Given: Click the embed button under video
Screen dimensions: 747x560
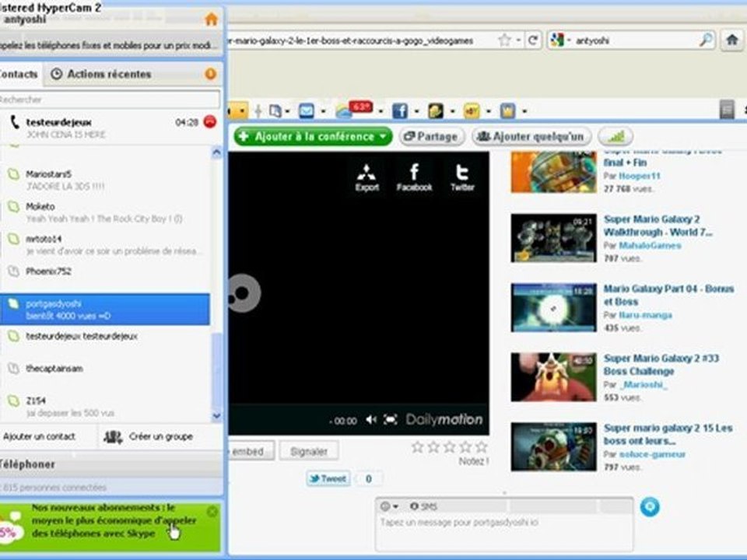Looking at the screenshot, I should click(251, 451).
